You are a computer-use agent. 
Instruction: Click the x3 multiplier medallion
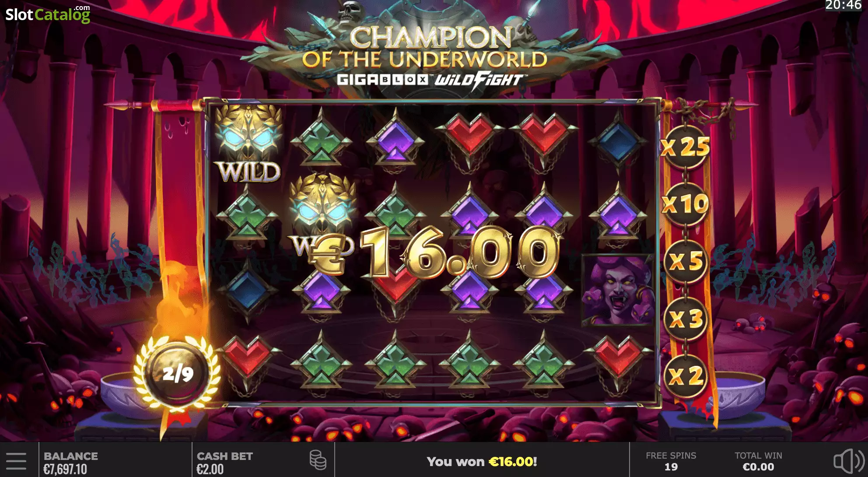click(x=686, y=318)
